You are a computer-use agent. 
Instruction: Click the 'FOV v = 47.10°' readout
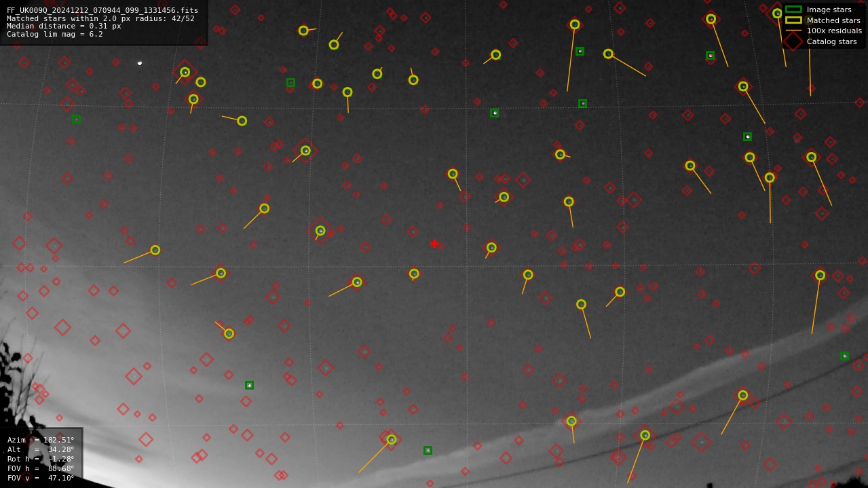(41, 478)
